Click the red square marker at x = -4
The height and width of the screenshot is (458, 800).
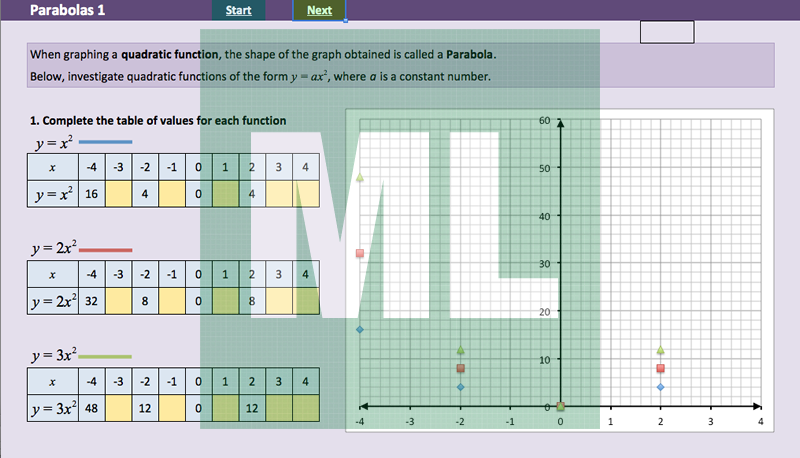[x=360, y=254]
